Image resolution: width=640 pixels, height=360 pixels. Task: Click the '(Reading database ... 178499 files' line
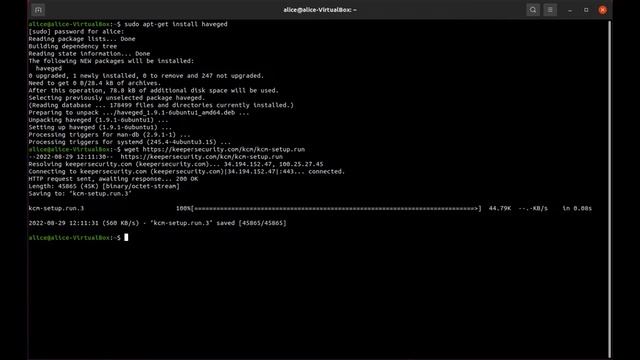(161, 105)
